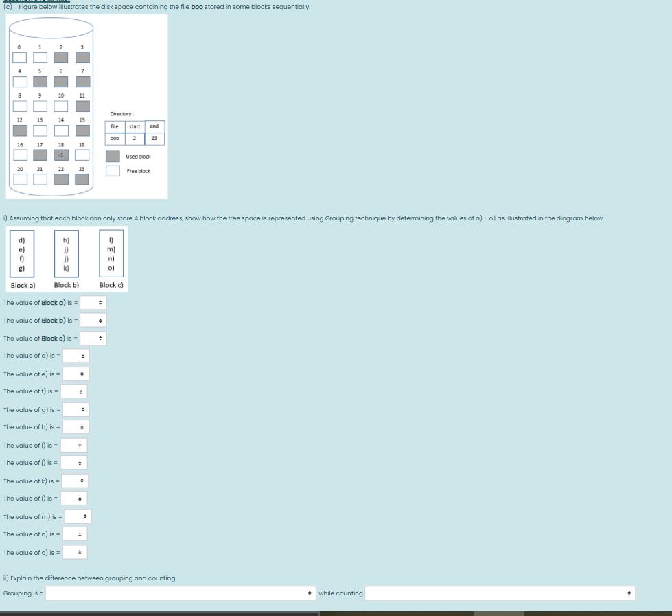
Task: Open the dropdown for the value of j)
Action: [x=73, y=463]
